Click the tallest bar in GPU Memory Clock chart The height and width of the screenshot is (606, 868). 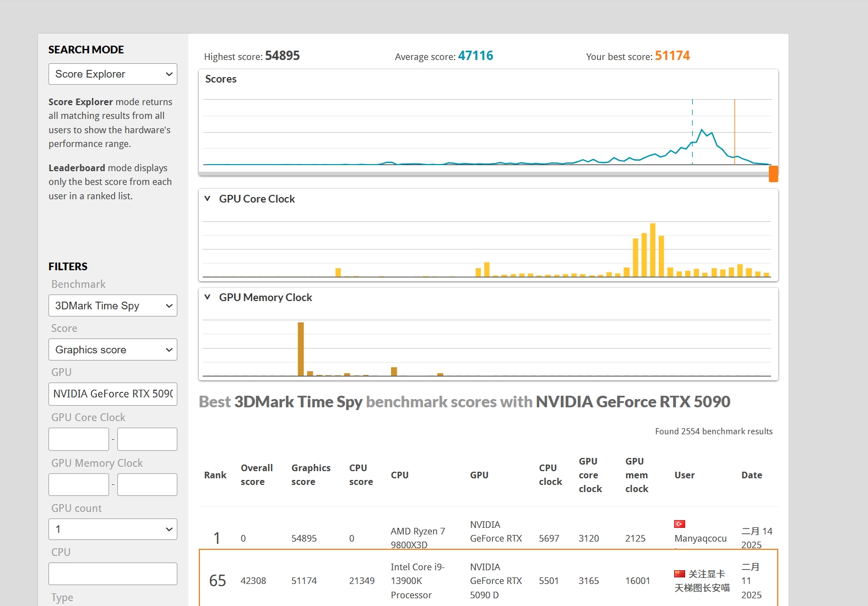pyautogui.click(x=301, y=349)
